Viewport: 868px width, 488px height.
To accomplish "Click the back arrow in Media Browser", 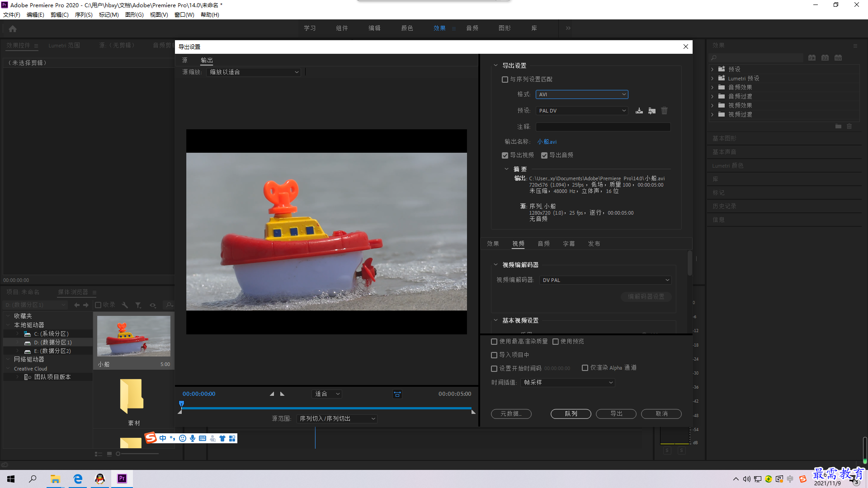I will [77, 305].
